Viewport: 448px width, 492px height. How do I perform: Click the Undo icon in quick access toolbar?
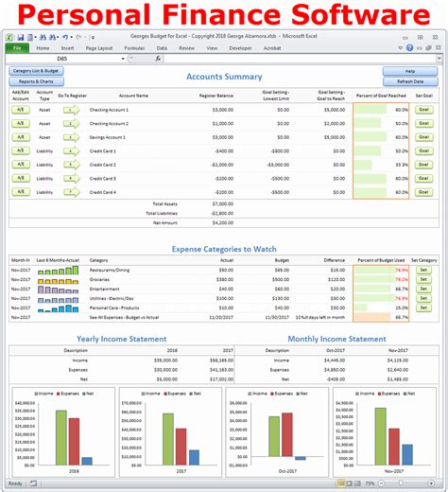click(65, 38)
